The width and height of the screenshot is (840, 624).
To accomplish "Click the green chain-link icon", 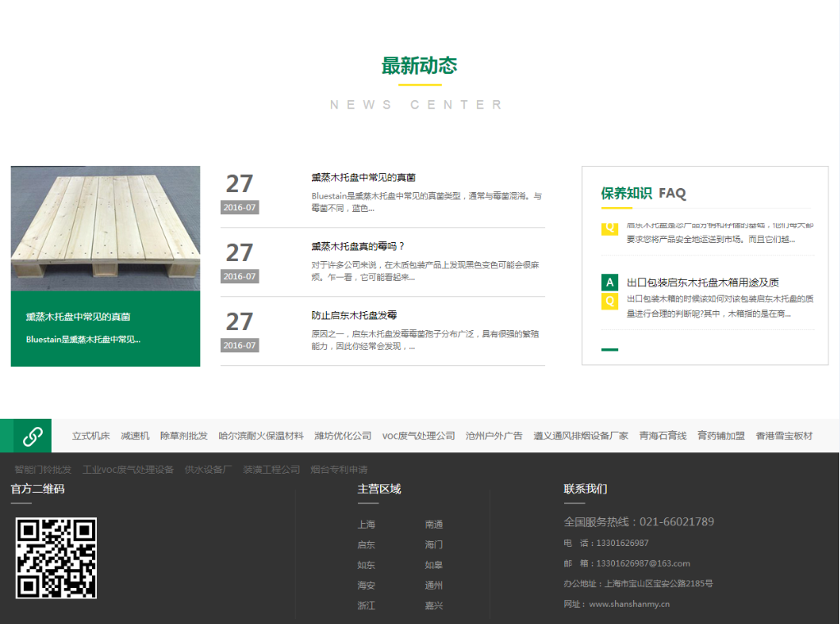I will pos(32,436).
